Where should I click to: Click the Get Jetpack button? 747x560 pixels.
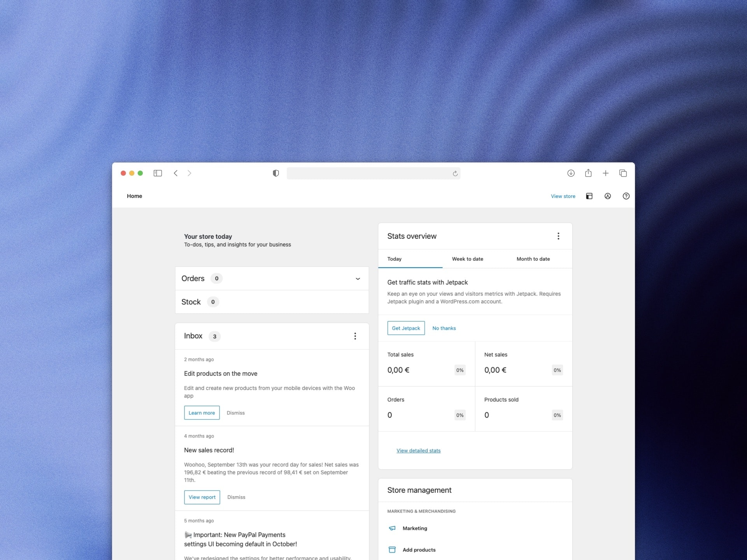click(406, 328)
